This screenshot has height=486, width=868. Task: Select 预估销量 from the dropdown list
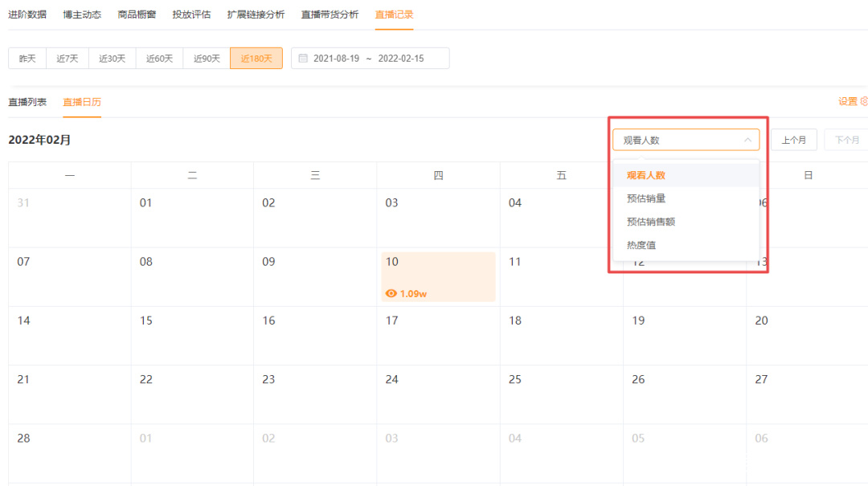[646, 198]
